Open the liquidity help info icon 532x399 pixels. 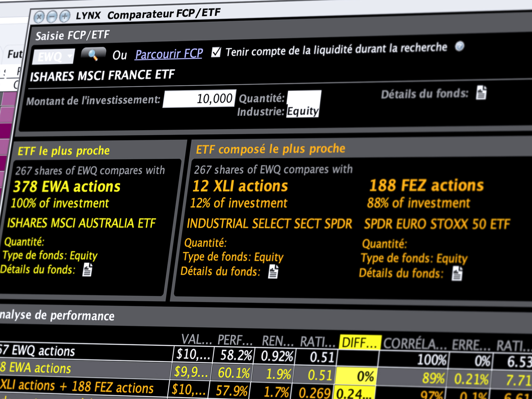460,46
